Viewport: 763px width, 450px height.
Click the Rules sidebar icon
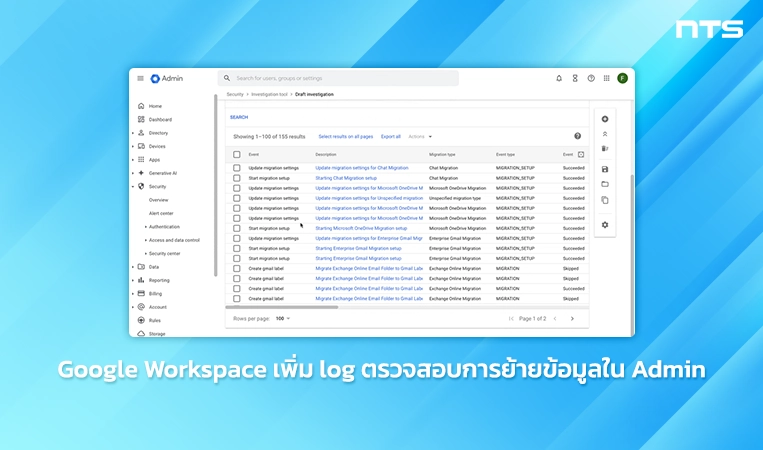coord(141,320)
